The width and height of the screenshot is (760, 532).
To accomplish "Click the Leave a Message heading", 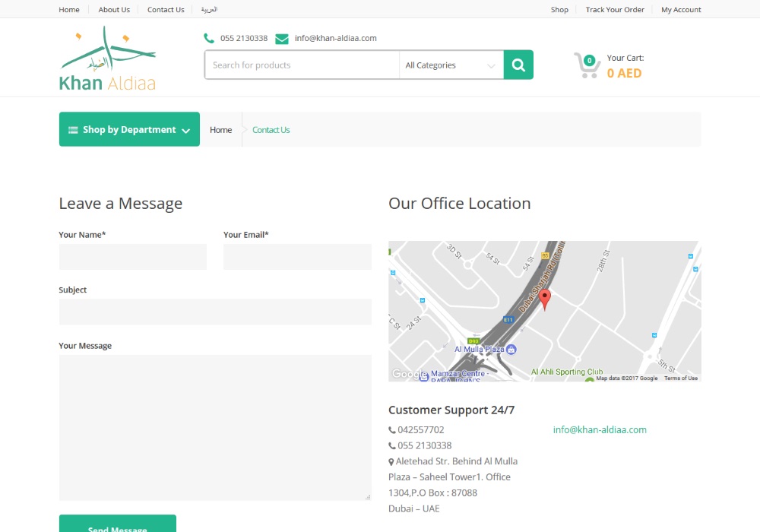I will click(x=121, y=204).
